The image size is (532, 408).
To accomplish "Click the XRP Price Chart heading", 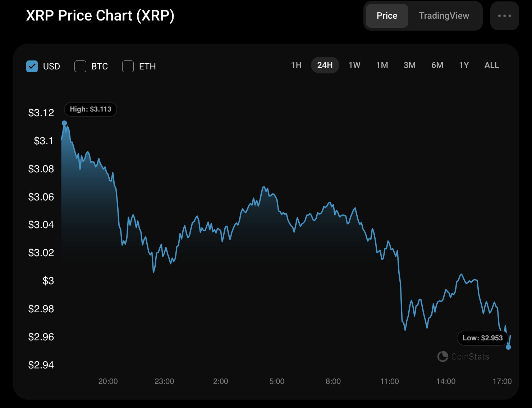I will click(x=100, y=16).
